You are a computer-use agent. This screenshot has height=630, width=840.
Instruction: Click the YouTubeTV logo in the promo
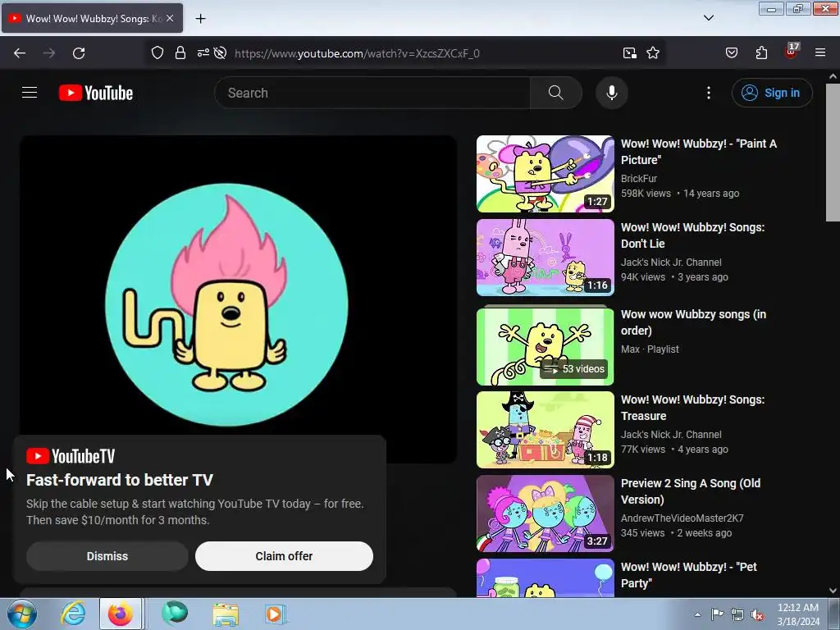(71, 456)
